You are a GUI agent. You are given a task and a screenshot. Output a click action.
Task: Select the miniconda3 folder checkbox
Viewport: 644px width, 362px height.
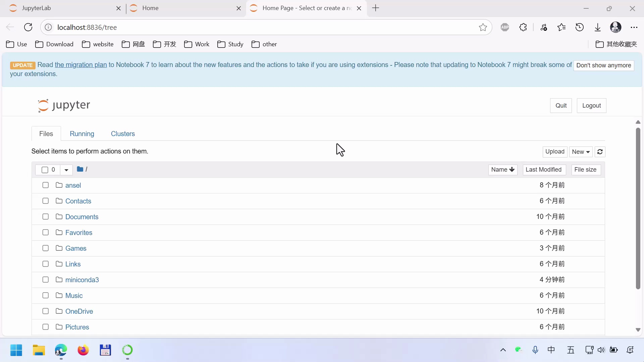46,280
